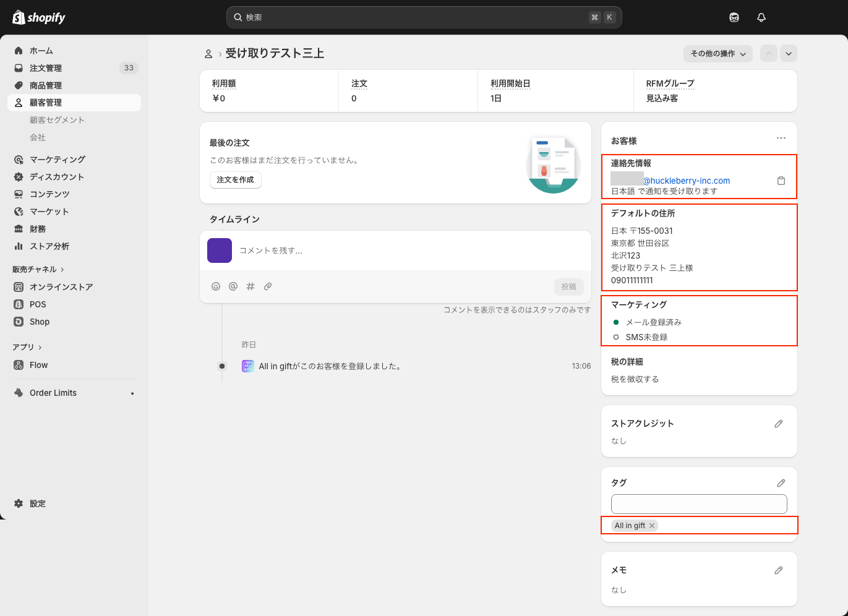Image resolution: width=848 pixels, height=616 pixels.
Task: Click the 13:06 timeline timestamp
Action: pyautogui.click(x=581, y=366)
